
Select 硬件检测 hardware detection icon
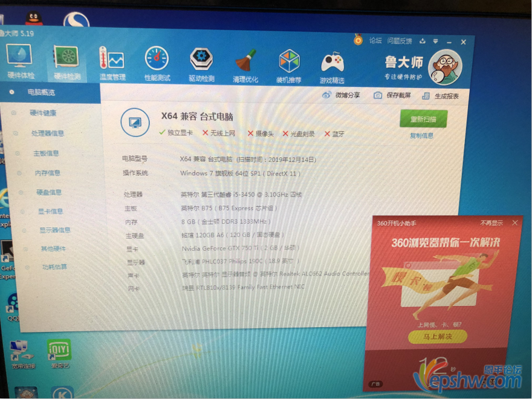click(66, 63)
